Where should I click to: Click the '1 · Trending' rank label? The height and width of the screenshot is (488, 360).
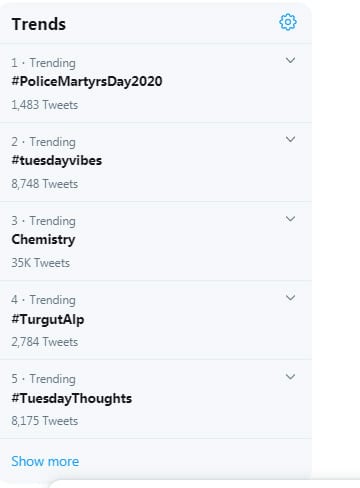[43, 63]
